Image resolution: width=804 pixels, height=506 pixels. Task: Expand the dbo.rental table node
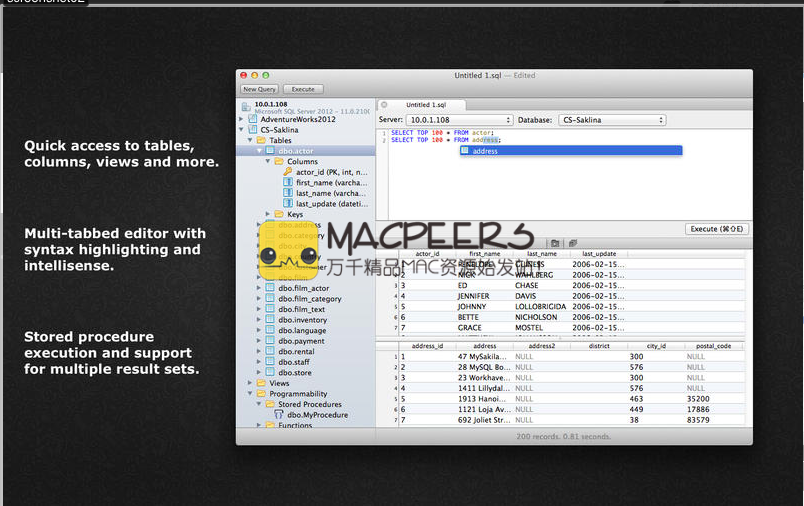click(259, 351)
